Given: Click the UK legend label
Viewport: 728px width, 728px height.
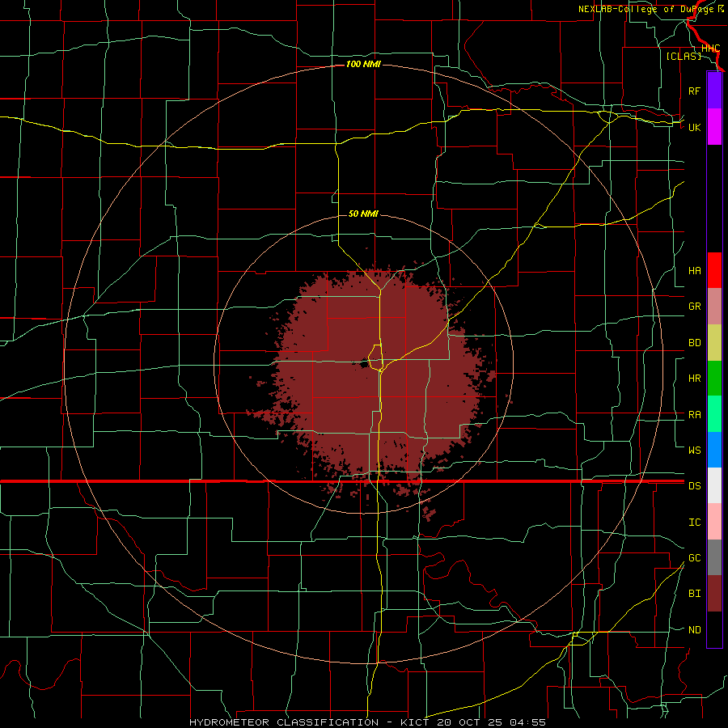Looking at the screenshot, I should click(x=695, y=127).
